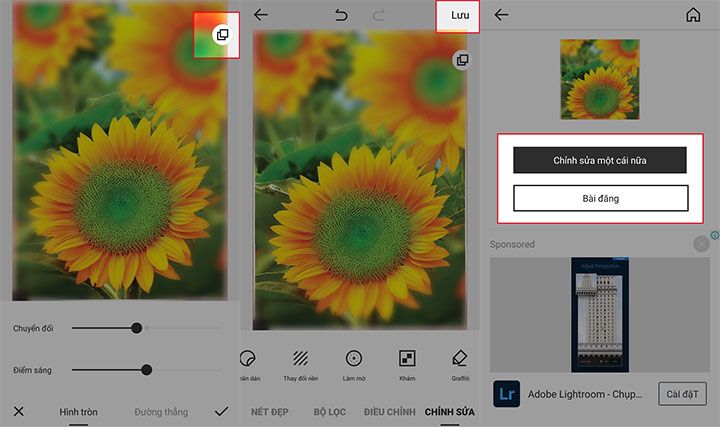Undo the last edit

[341, 15]
